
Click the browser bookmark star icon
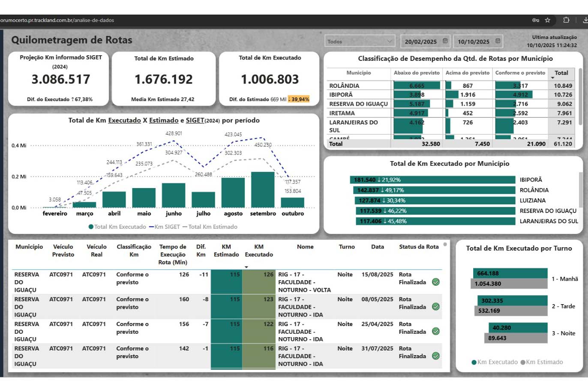coord(547,20)
